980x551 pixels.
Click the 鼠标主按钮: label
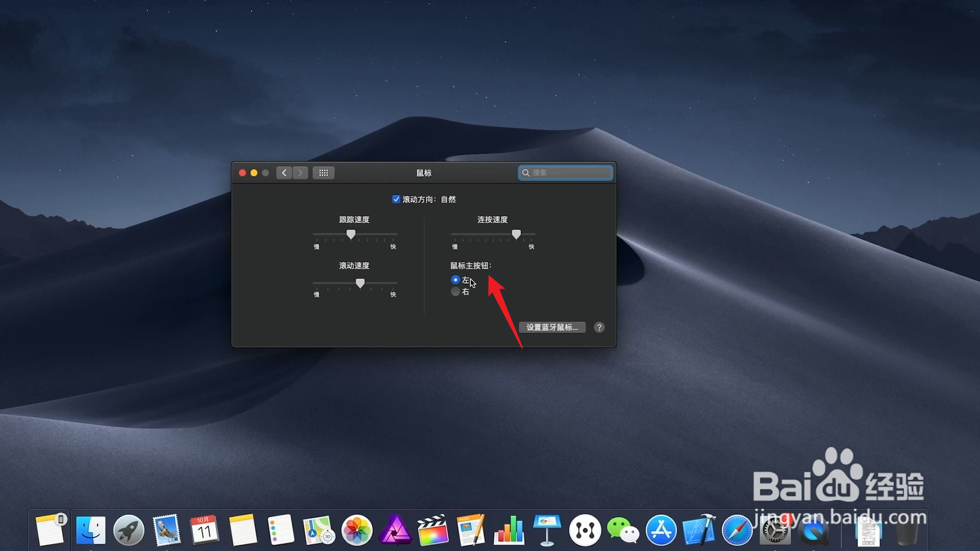(x=471, y=266)
